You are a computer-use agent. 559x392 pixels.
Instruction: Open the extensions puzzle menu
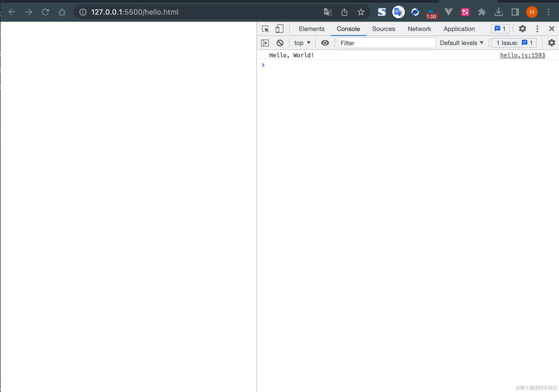482,12
